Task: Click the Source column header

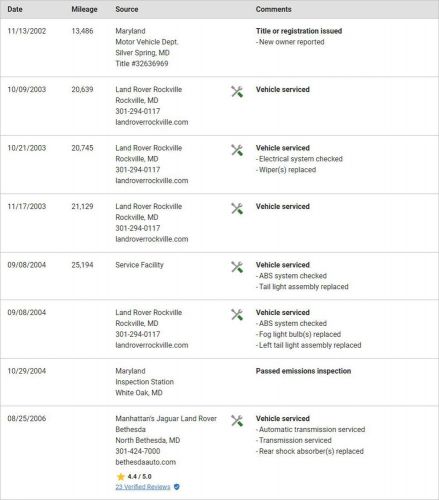Action: 127,9
